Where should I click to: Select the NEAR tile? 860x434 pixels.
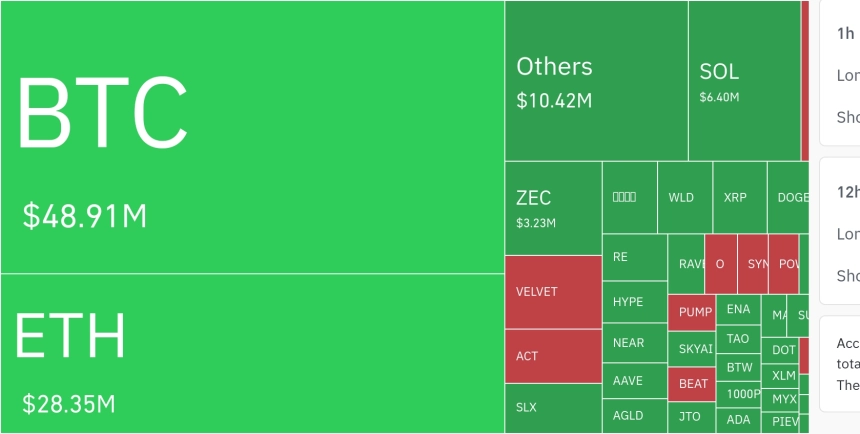tap(635, 343)
